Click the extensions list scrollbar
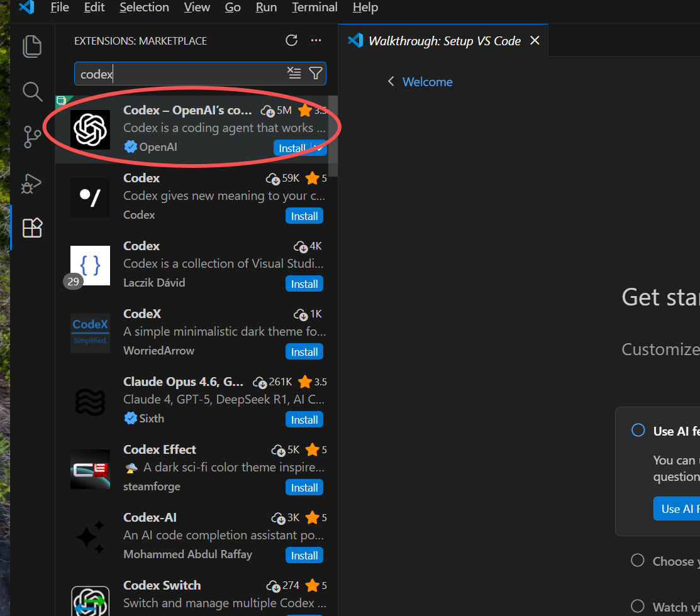 click(333, 136)
